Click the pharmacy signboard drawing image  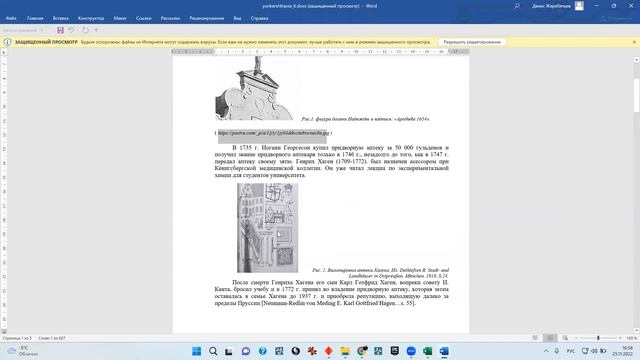coord(267,228)
